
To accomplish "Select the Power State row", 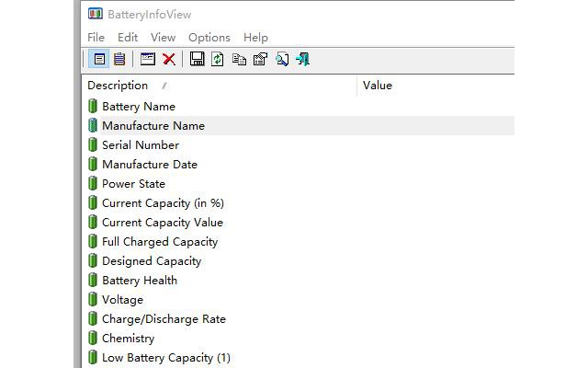I will click(298, 184).
